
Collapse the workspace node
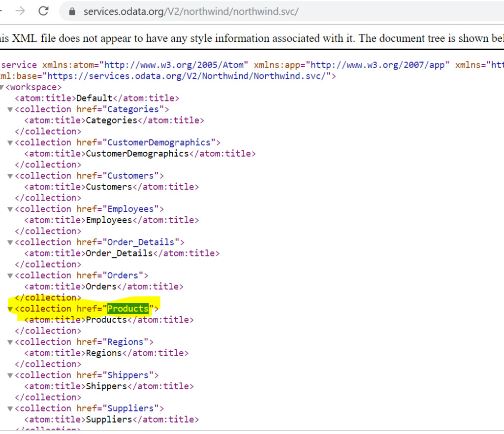[x=2, y=88]
